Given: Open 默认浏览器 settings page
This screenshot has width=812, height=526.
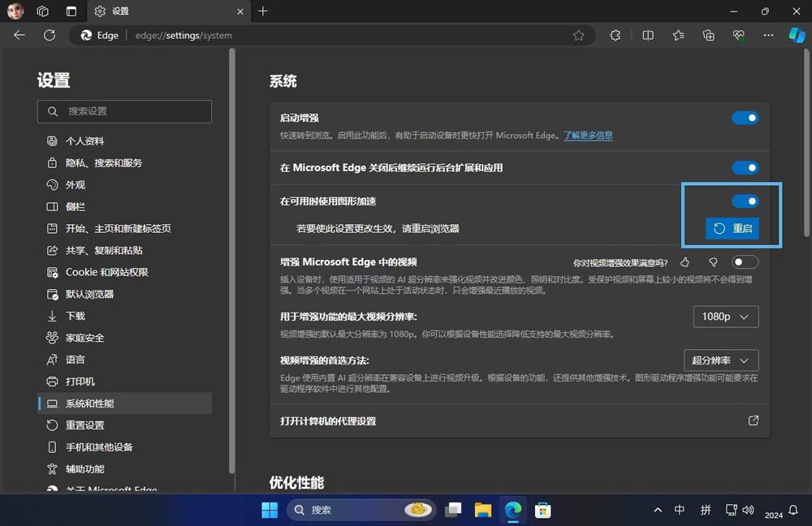Looking at the screenshot, I should (124, 294).
